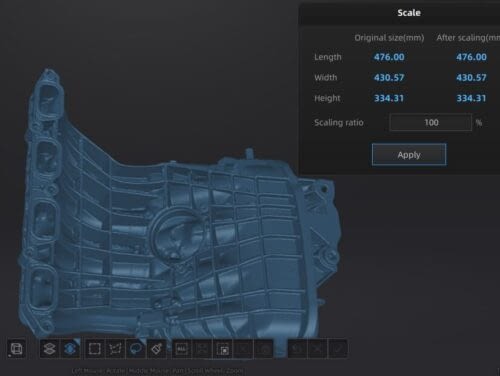Click the undo arrow icon
This screenshot has width=500, height=376.
click(x=297, y=349)
